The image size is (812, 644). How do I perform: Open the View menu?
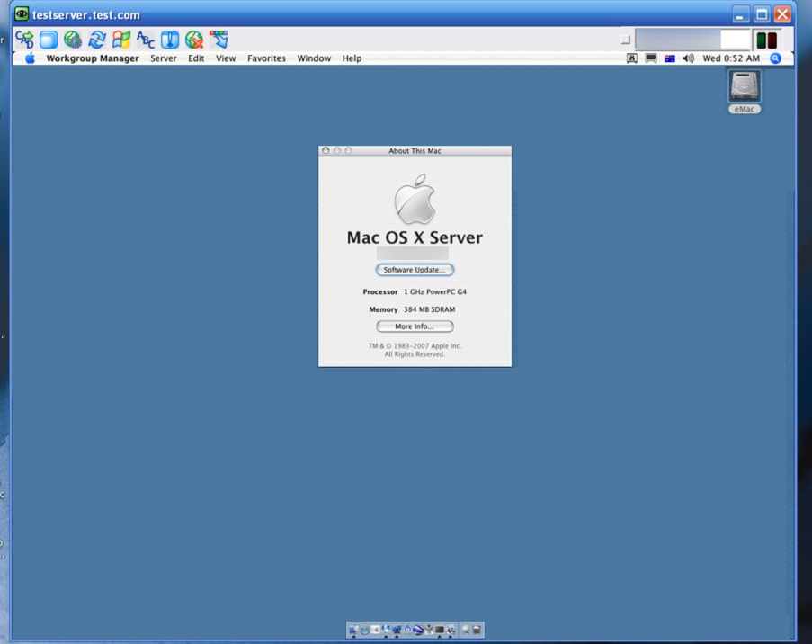coord(226,58)
